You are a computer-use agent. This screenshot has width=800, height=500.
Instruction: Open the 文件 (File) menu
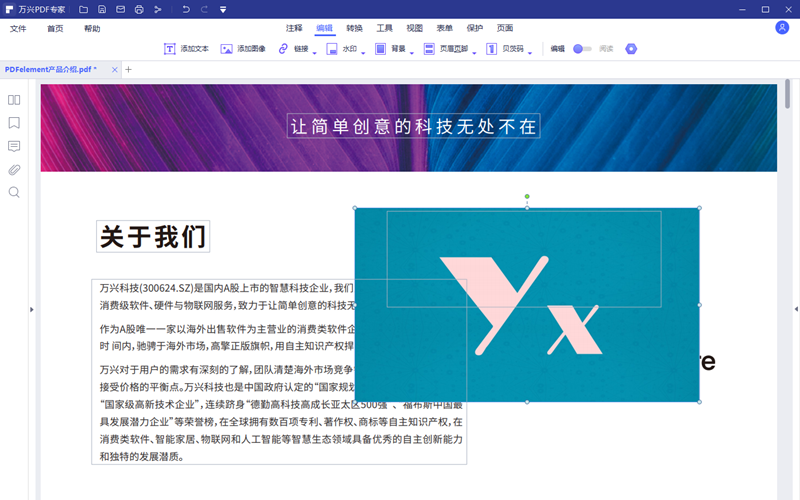pyautogui.click(x=18, y=28)
